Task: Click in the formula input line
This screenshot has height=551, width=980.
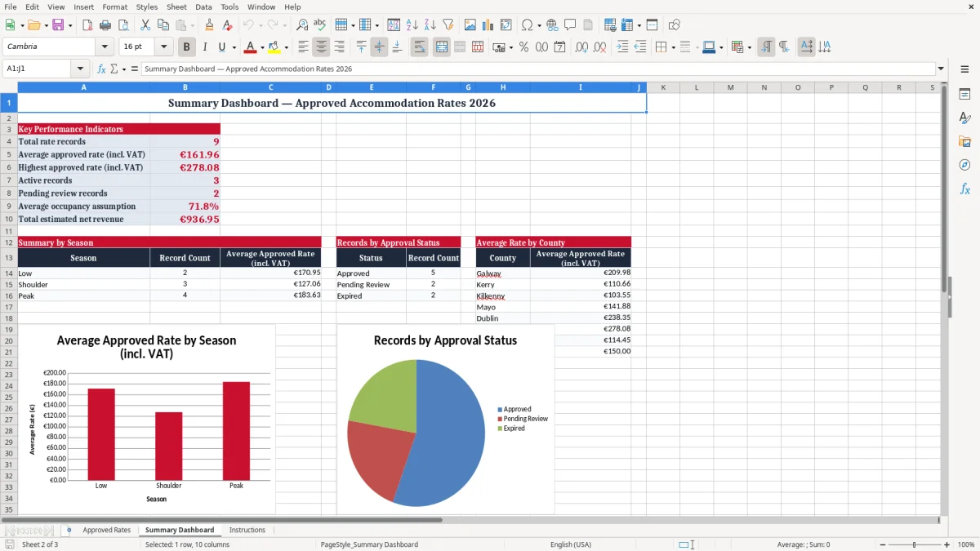Action: point(537,69)
